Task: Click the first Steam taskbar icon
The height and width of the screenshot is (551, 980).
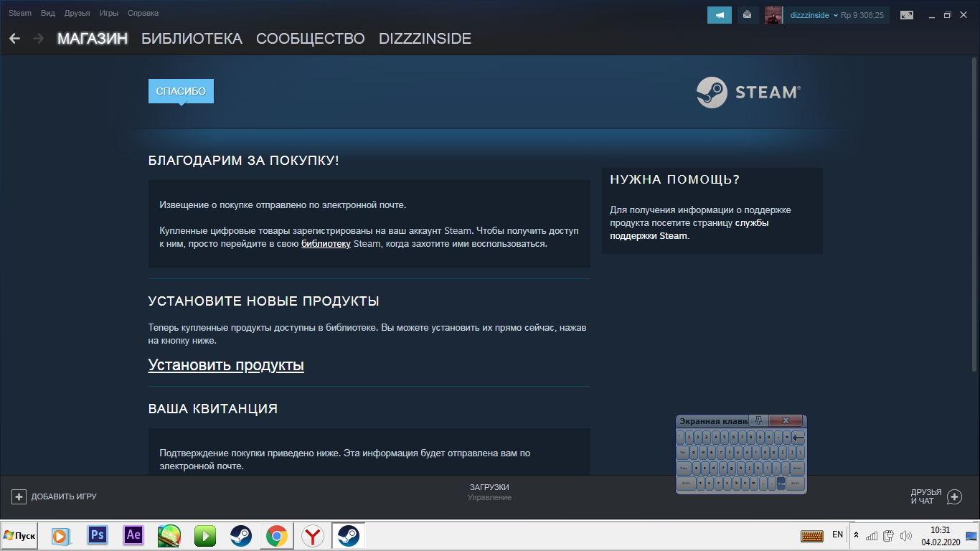Action: 240,536
